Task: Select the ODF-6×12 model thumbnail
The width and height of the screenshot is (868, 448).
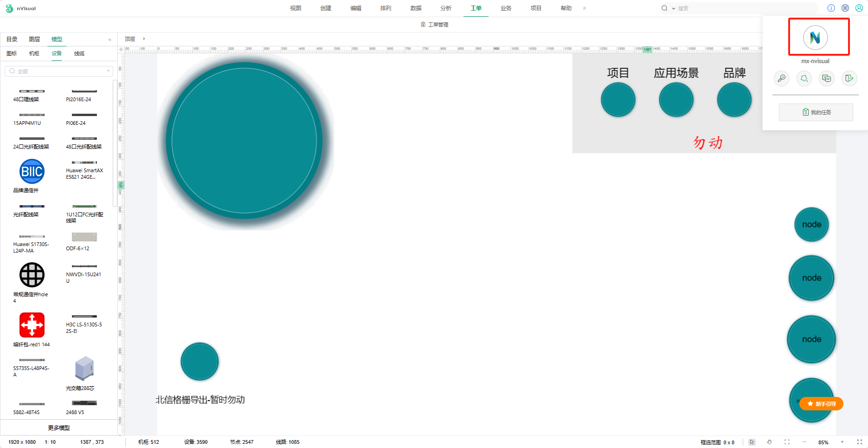Action: 84,237
